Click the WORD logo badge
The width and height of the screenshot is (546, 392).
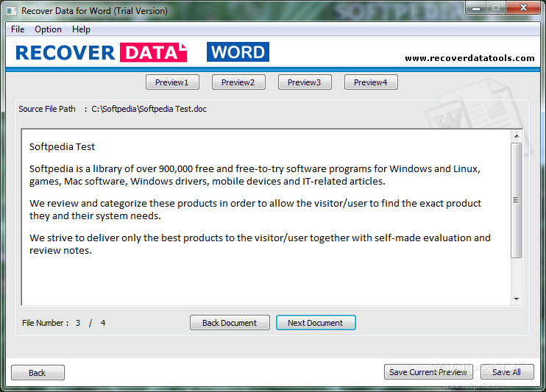point(238,52)
